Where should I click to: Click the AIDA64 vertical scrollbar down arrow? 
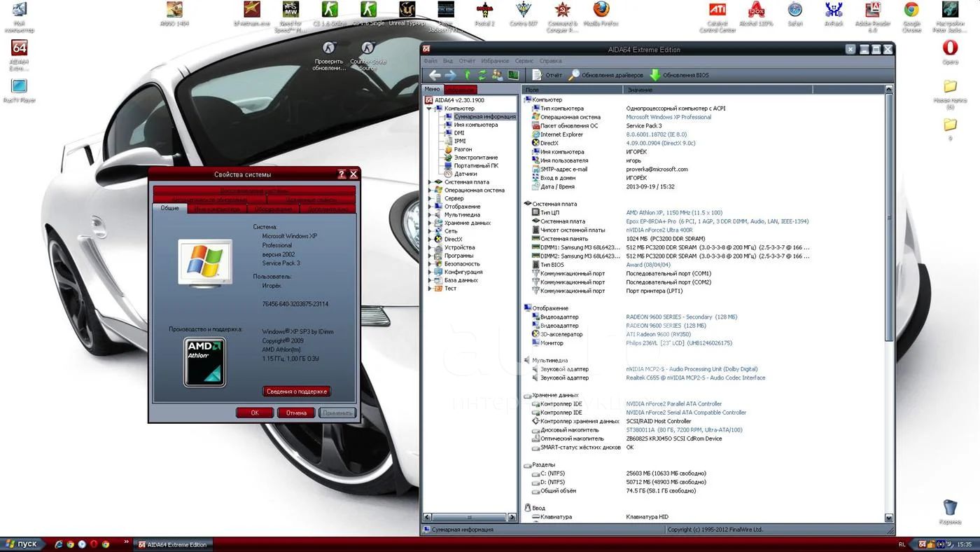(889, 518)
